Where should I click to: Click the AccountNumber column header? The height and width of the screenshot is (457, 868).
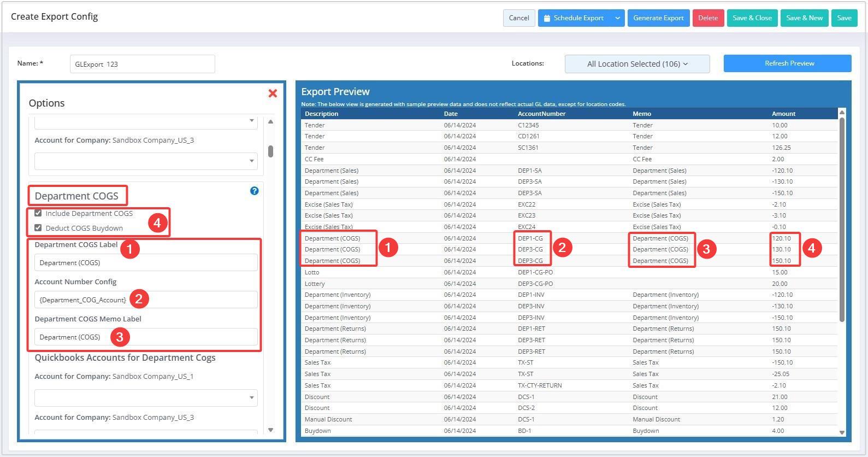541,114
